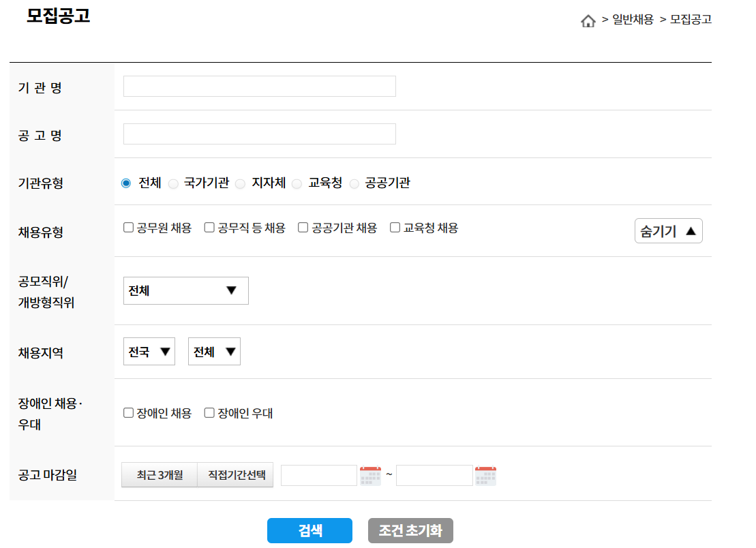Click the 기관명 input field

(258, 86)
